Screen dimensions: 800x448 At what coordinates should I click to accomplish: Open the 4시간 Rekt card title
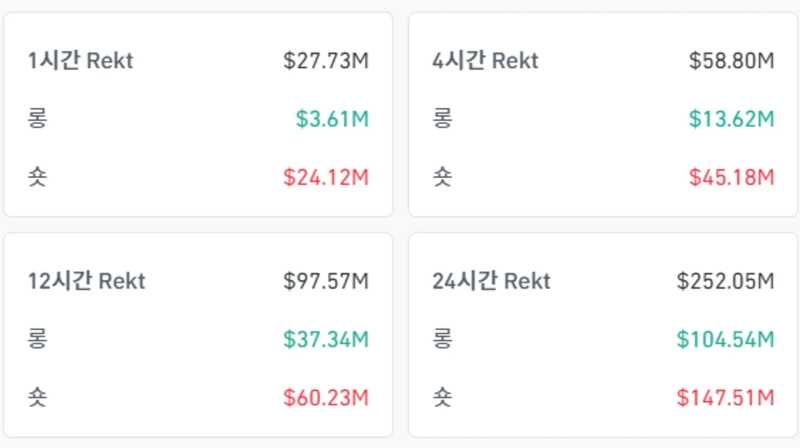pyautogui.click(x=485, y=61)
